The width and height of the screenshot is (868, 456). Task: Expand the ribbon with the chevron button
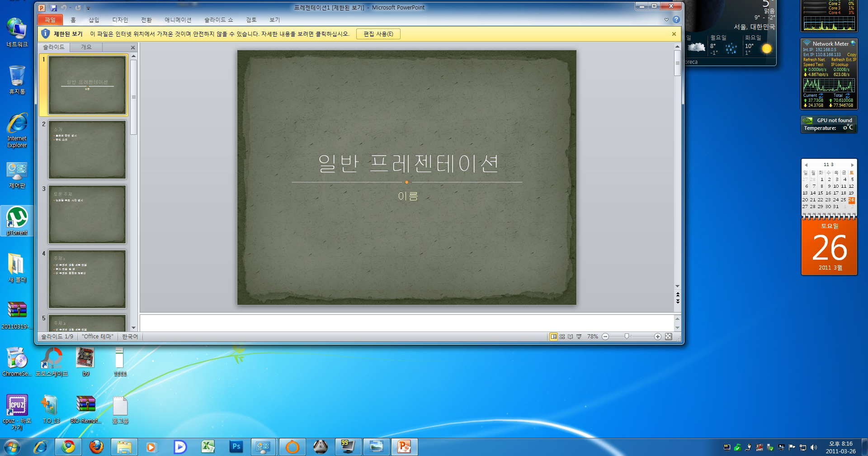pyautogui.click(x=666, y=20)
